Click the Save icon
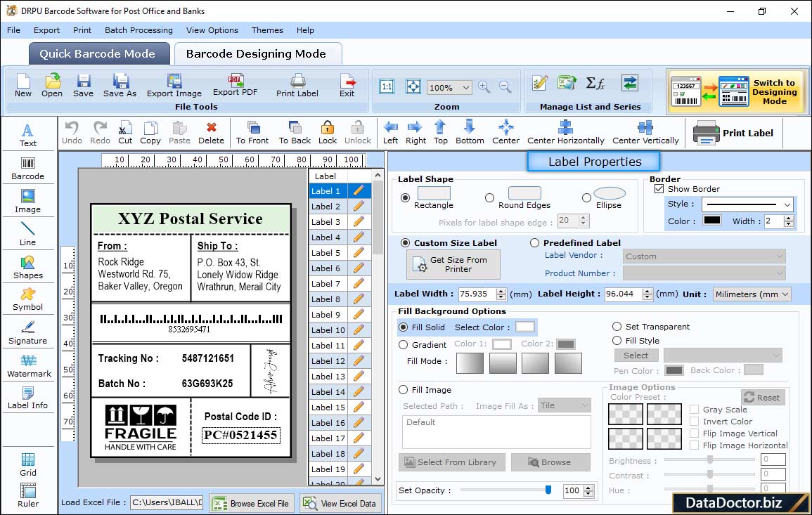This screenshot has width=812, height=515. click(x=84, y=86)
